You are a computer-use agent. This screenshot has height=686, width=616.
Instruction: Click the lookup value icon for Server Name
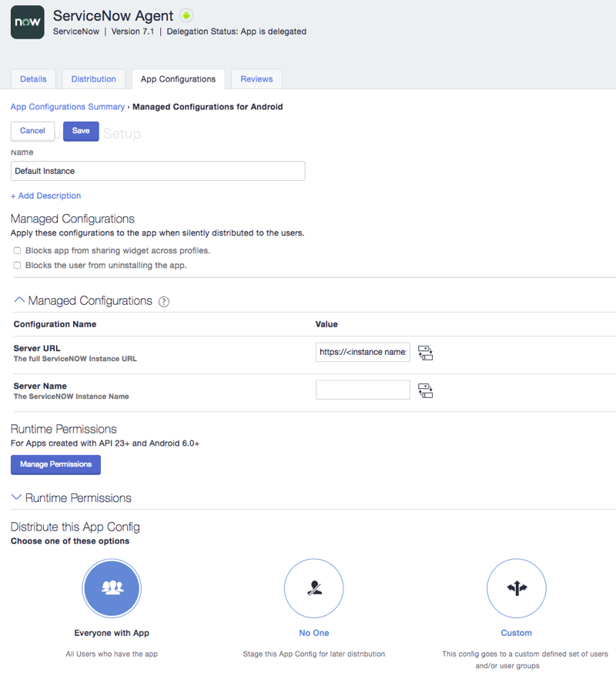pyautogui.click(x=425, y=390)
